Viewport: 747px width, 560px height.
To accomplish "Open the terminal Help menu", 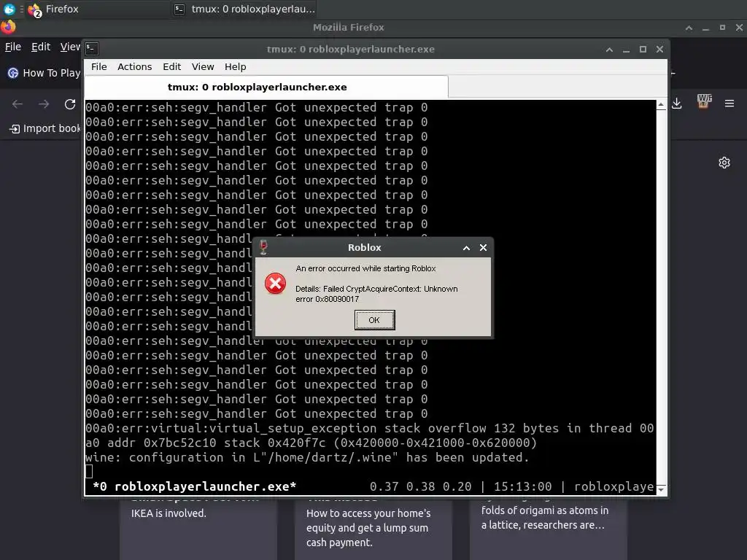I will point(236,66).
